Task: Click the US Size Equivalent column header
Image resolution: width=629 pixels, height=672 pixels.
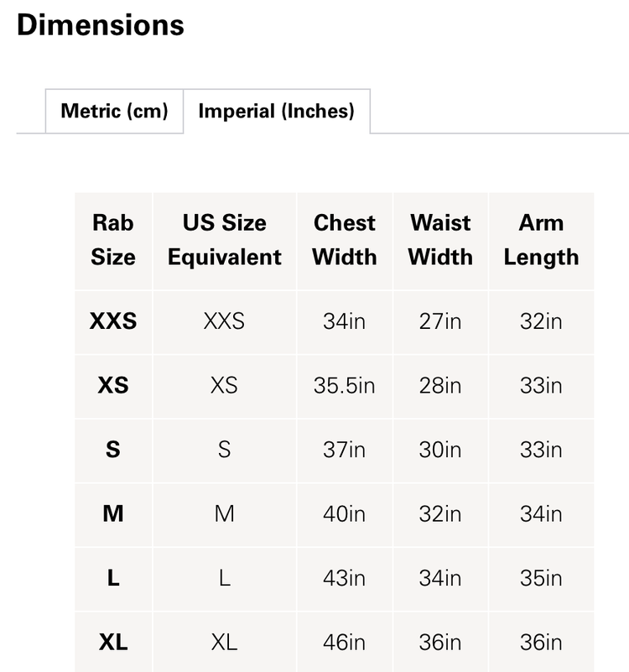Action: tap(224, 240)
